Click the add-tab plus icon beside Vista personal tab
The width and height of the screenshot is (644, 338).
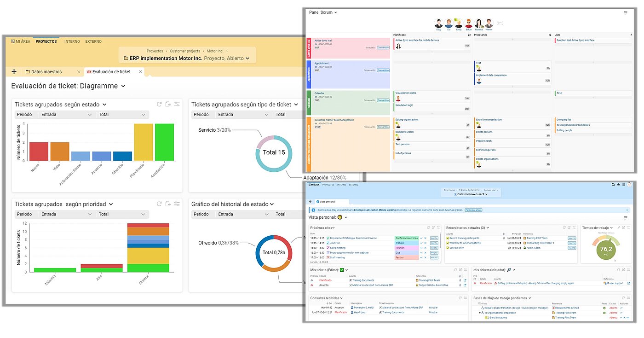pos(310,202)
